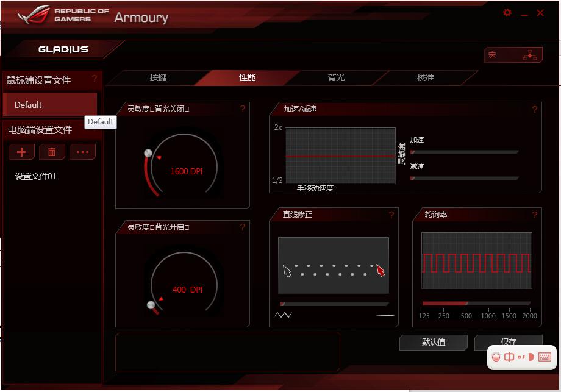Add a new PC profile with plus icon
This screenshot has width=561, height=392.
[22, 152]
